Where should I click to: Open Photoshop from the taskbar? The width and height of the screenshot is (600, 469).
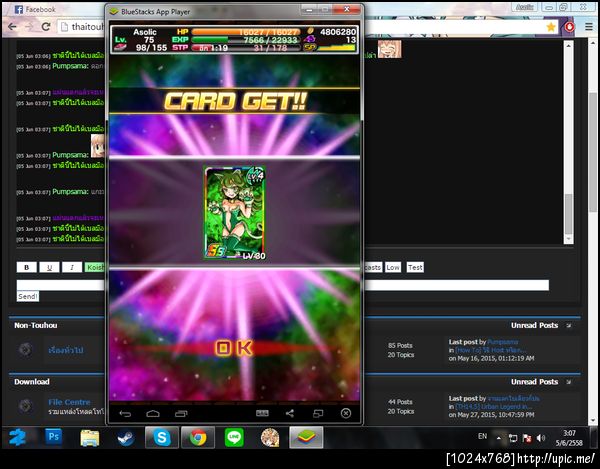(x=53, y=437)
